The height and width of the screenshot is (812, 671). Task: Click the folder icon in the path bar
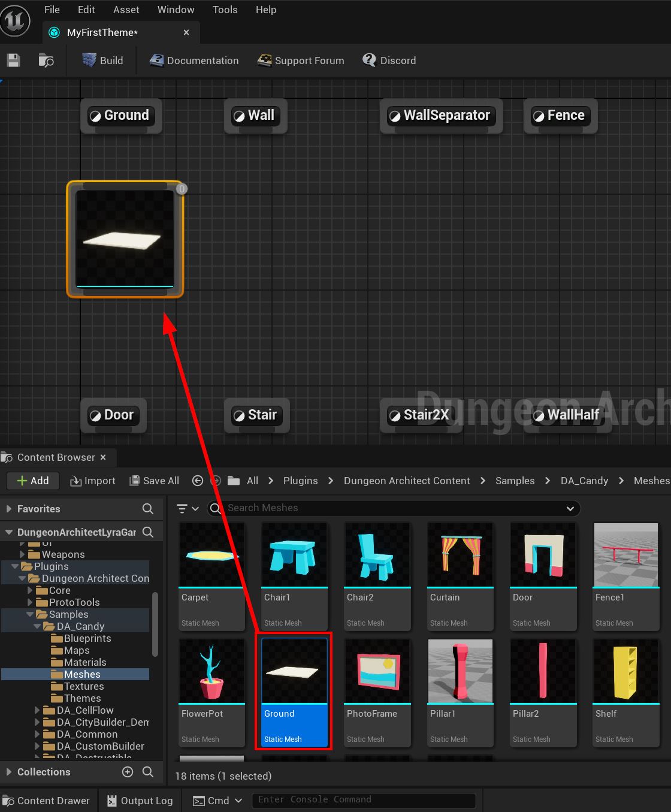click(x=234, y=481)
